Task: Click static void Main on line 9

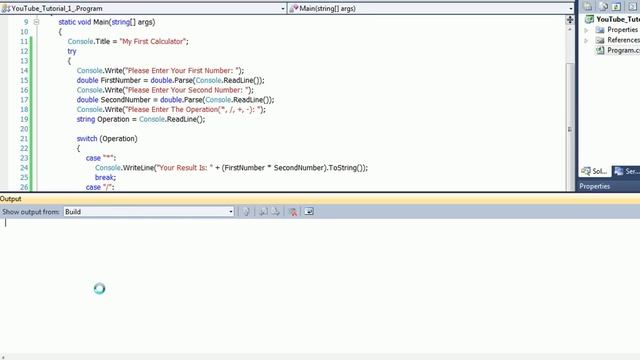Action: tap(84, 22)
